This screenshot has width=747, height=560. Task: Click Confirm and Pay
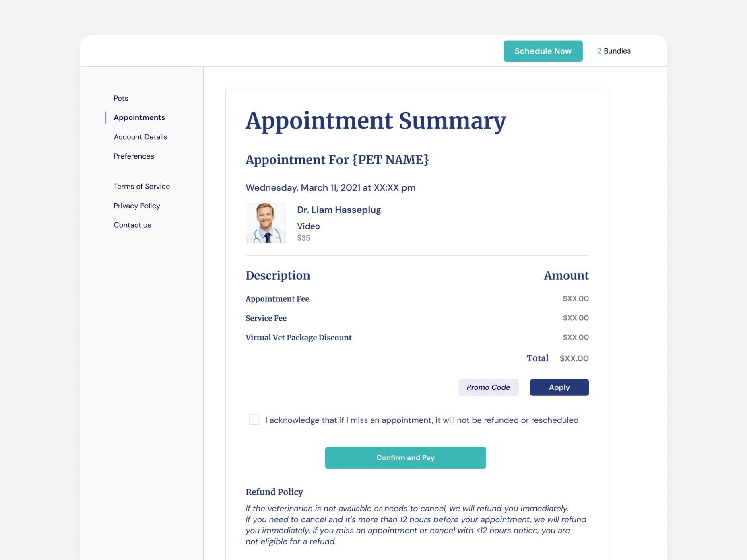(x=405, y=457)
